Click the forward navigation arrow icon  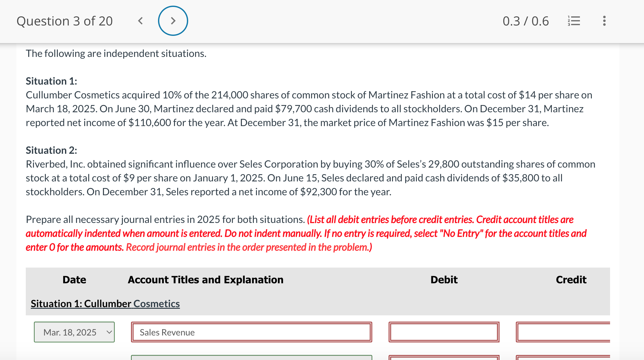tap(173, 20)
